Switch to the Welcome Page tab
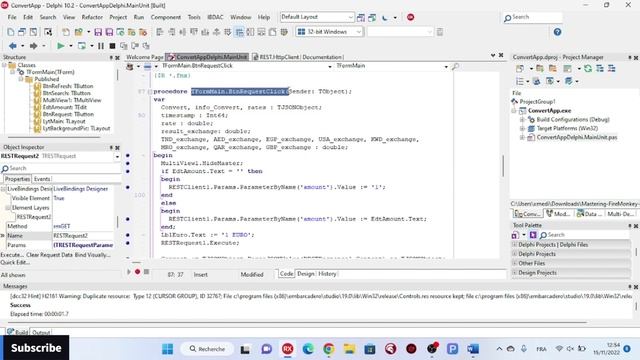This screenshot has width=640, height=360. [x=144, y=57]
